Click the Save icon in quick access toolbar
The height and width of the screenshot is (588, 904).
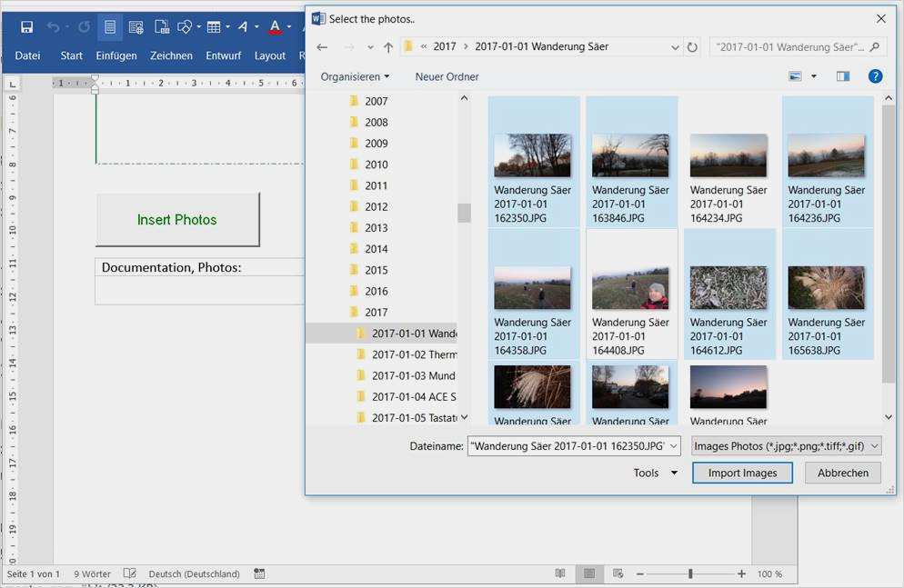pos(26,27)
